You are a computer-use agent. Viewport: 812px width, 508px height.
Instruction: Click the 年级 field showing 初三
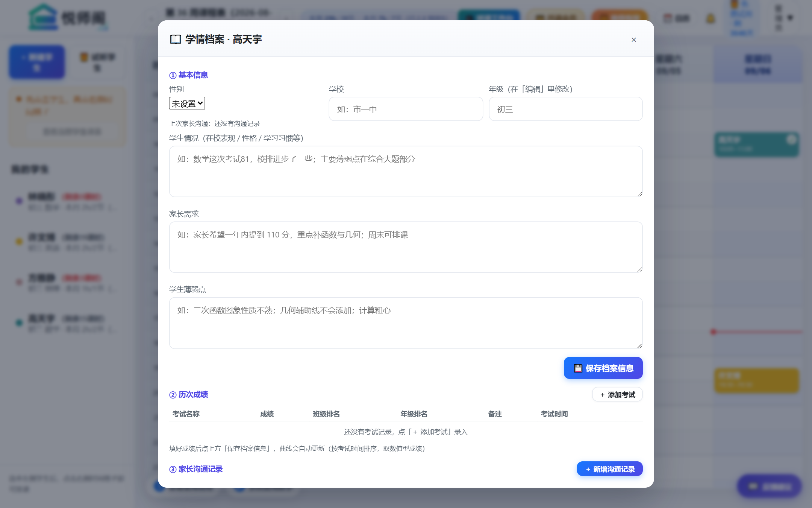click(565, 109)
